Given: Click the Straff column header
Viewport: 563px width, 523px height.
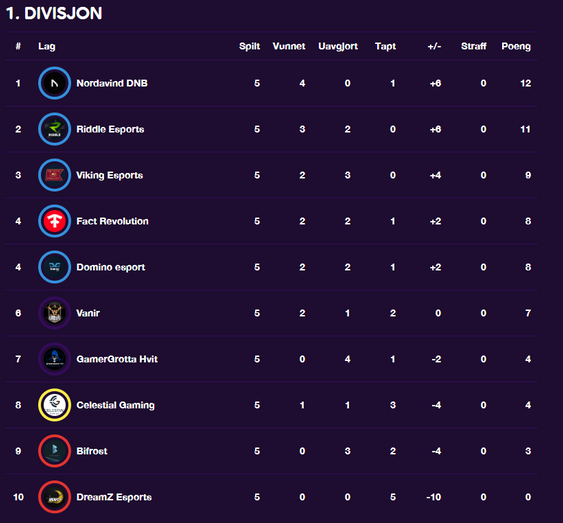Looking at the screenshot, I should point(474,46).
